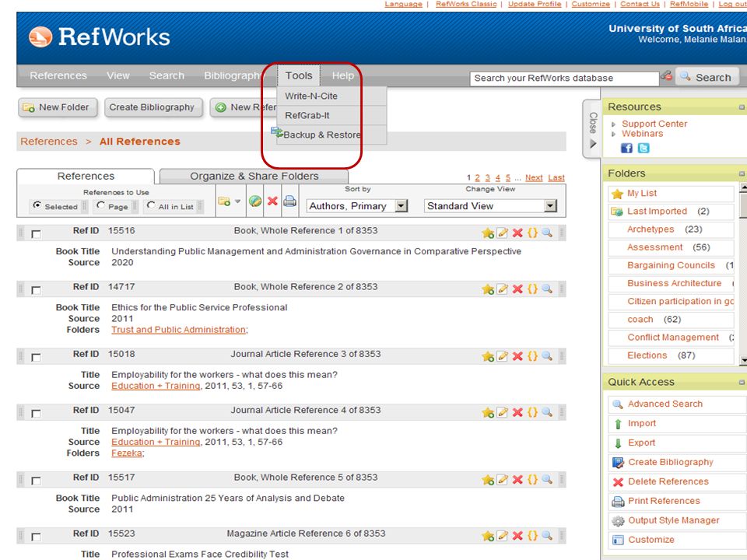Click the global edit icon in toolbar
The height and width of the screenshot is (560, 747).
pyautogui.click(x=255, y=201)
